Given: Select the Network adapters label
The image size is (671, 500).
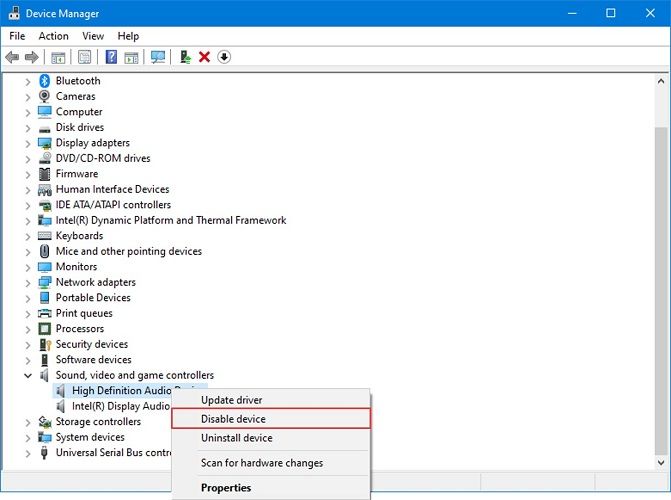Looking at the screenshot, I should (x=95, y=282).
